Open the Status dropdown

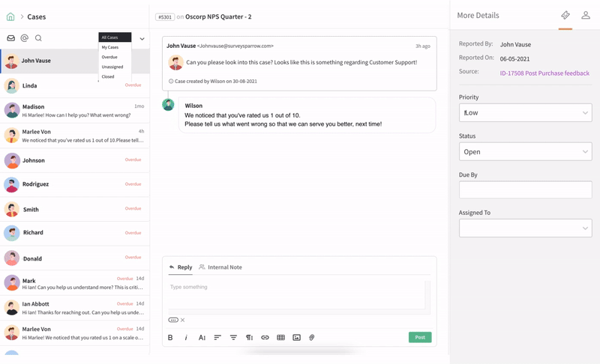pyautogui.click(x=525, y=152)
